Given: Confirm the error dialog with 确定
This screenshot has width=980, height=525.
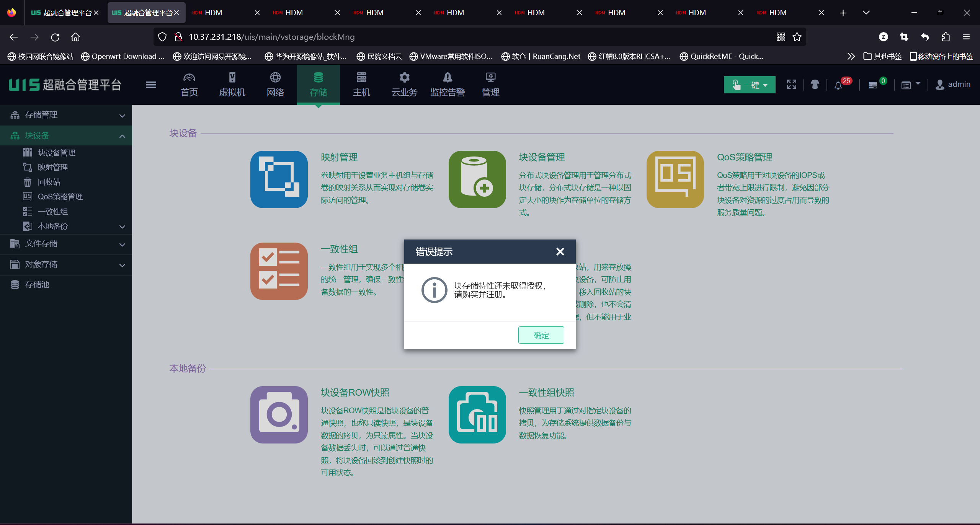Looking at the screenshot, I should click(x=541, y=335).
